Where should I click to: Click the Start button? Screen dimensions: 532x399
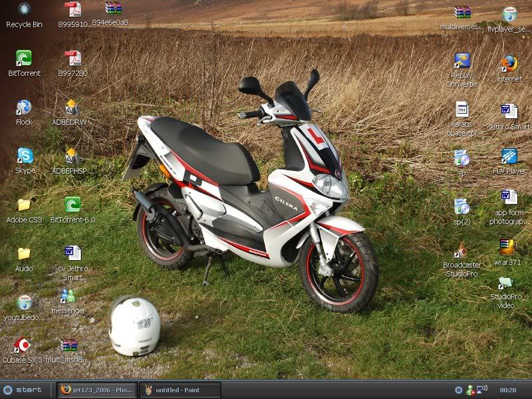tap(23, 390)
